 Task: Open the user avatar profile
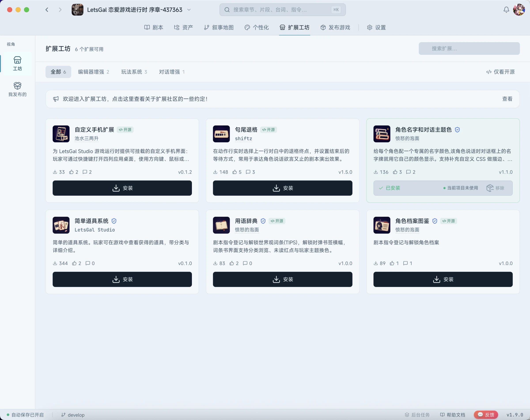click(x=519, y=10)
